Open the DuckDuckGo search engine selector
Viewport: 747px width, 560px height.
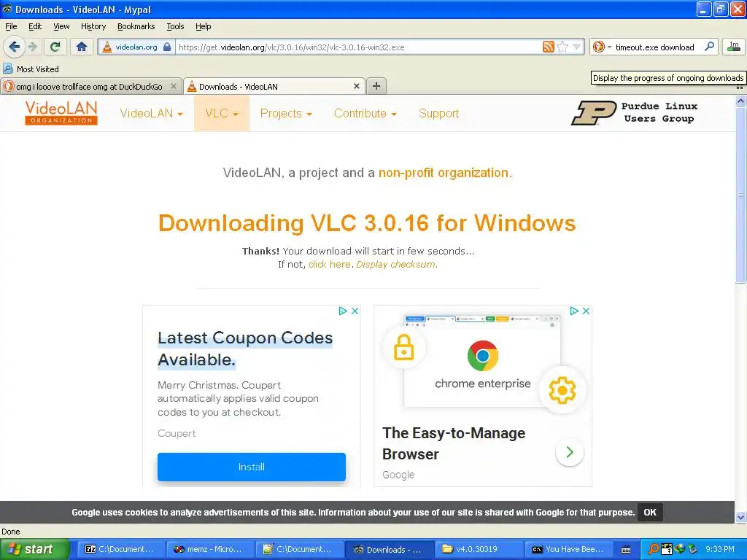click(x=602, y=47)
